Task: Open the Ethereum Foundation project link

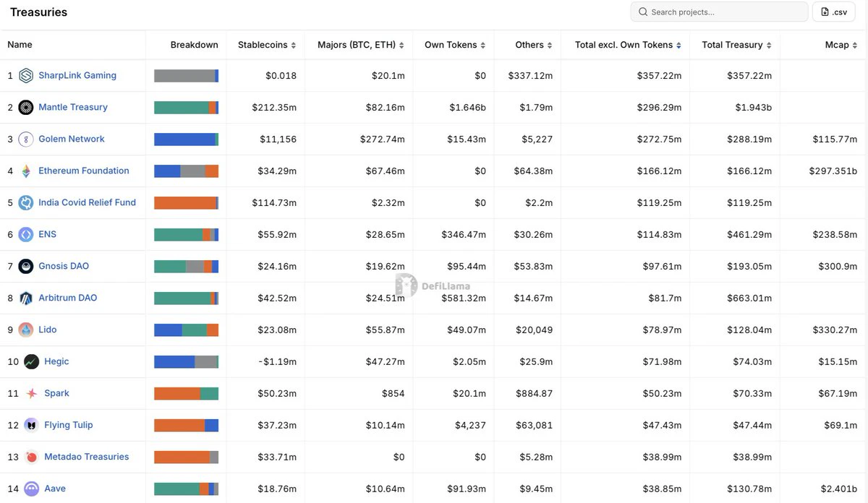Action: [x=84, y=171]
